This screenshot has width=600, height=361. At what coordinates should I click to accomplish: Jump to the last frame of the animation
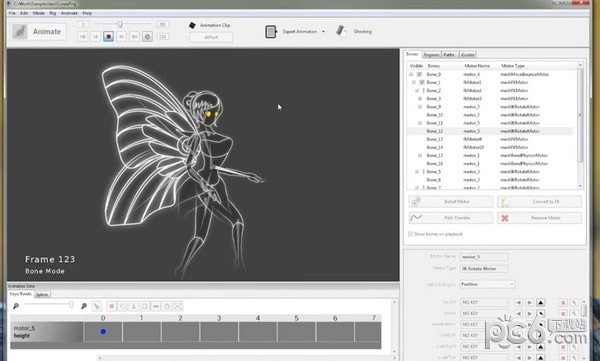[134, 36]
